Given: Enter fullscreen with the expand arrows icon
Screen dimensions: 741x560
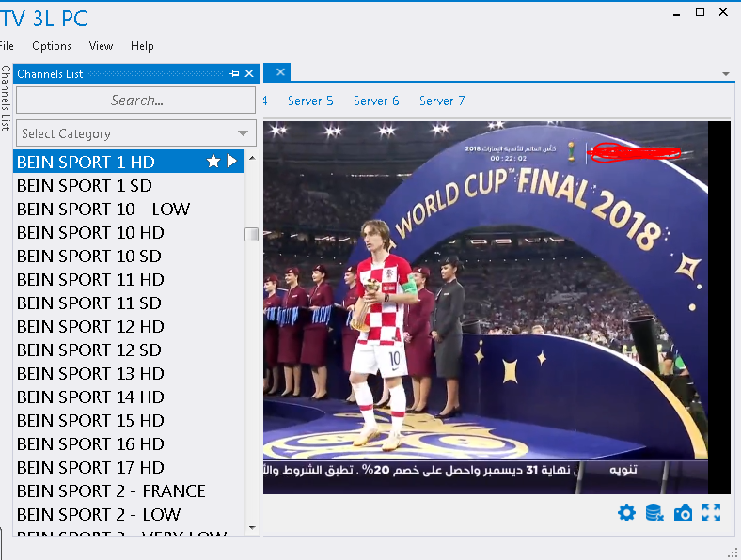Looking at the screenshot, I should pyautogui.click(x=711, y=512).
